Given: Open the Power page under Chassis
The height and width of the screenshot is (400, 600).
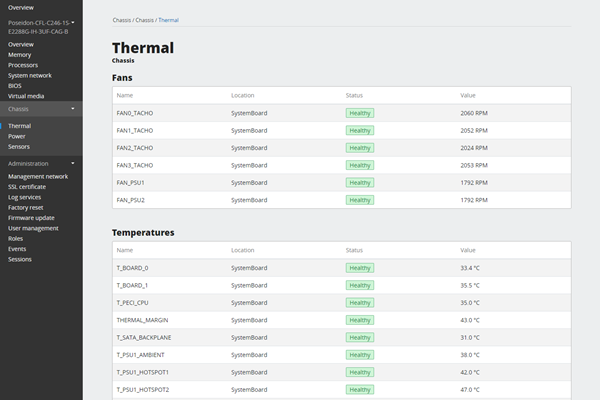Looking at the screenshot, I should click(17, 136).
